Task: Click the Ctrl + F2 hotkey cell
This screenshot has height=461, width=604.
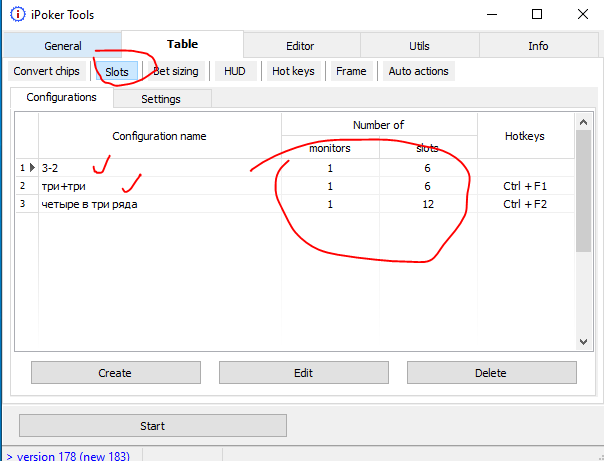Action: [x=525, y=204]
